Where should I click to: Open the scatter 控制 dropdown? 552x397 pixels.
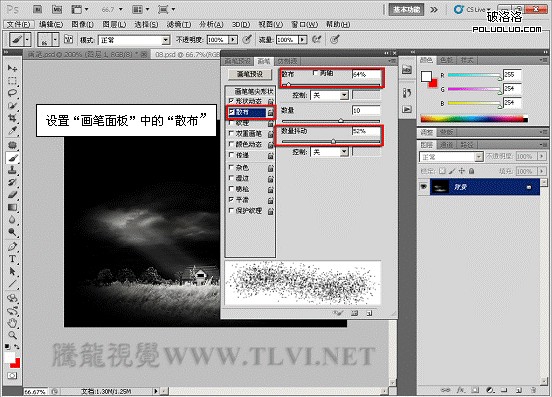coord(329,95)
